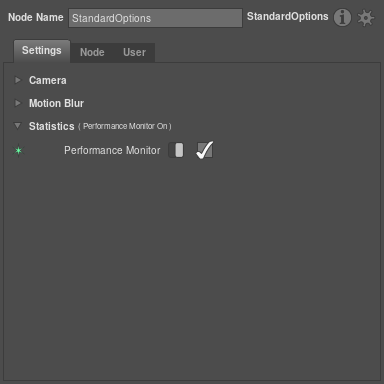Click the Camera section heading
The width and height of the screenshot is (384, 384).
[48, 80]
